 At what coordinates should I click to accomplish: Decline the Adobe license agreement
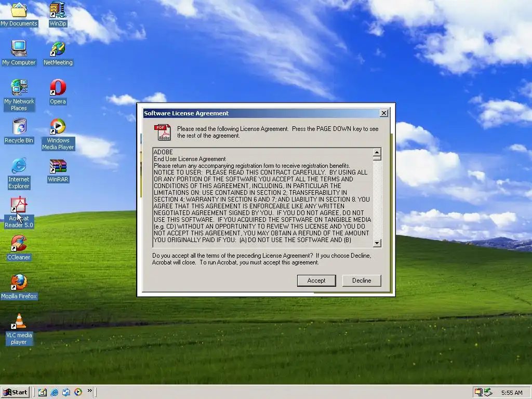click(x=362, y=281)
